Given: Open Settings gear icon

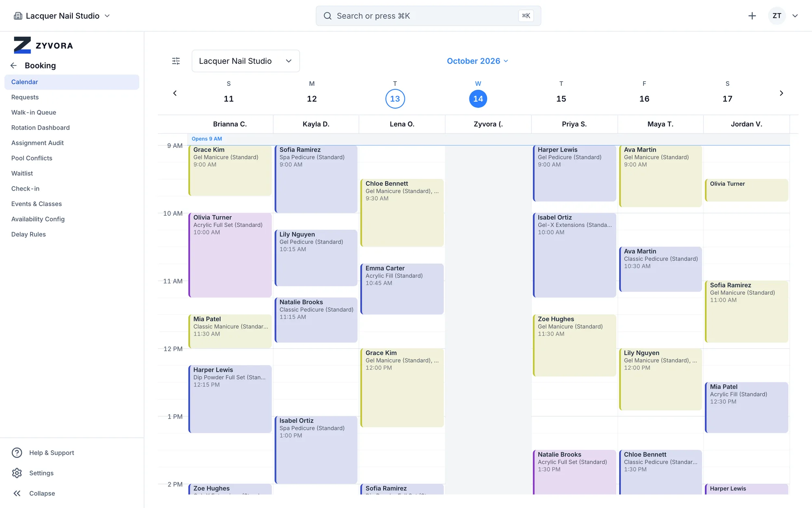Looking at the screenshot, I should pyautogui.click(x=17, y=473).
